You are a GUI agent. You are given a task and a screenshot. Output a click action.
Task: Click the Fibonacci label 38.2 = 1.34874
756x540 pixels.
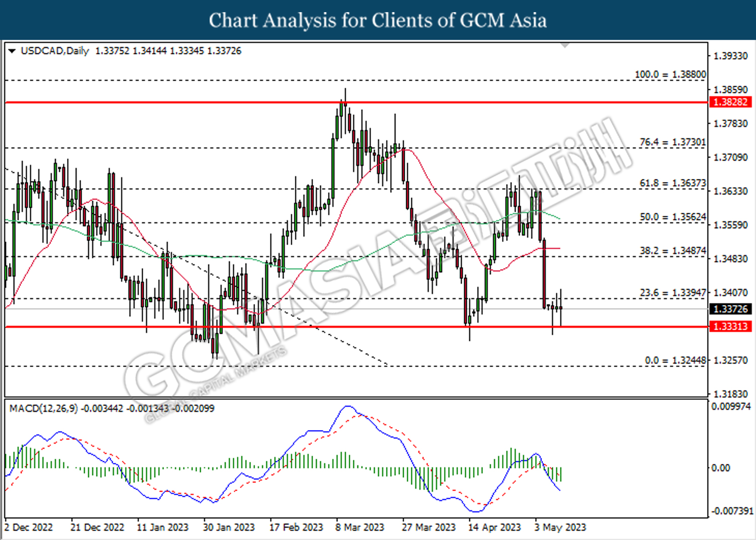point(673,251)
